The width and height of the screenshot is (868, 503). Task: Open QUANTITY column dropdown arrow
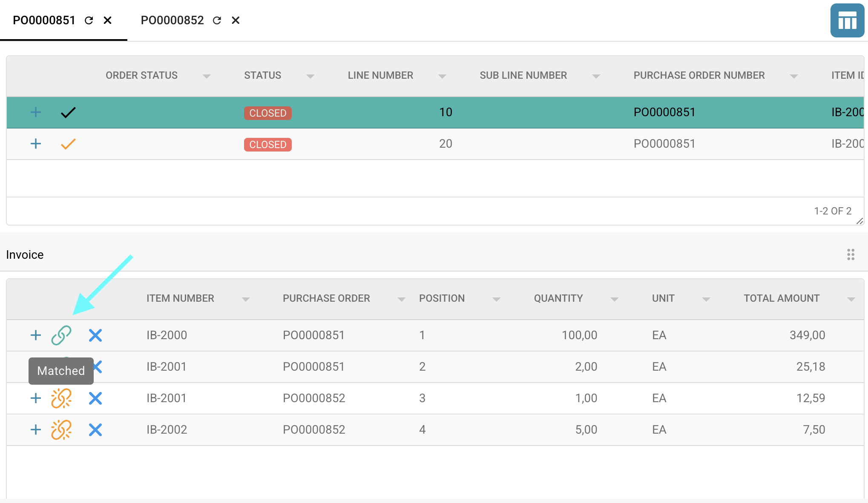coord(614,299)
